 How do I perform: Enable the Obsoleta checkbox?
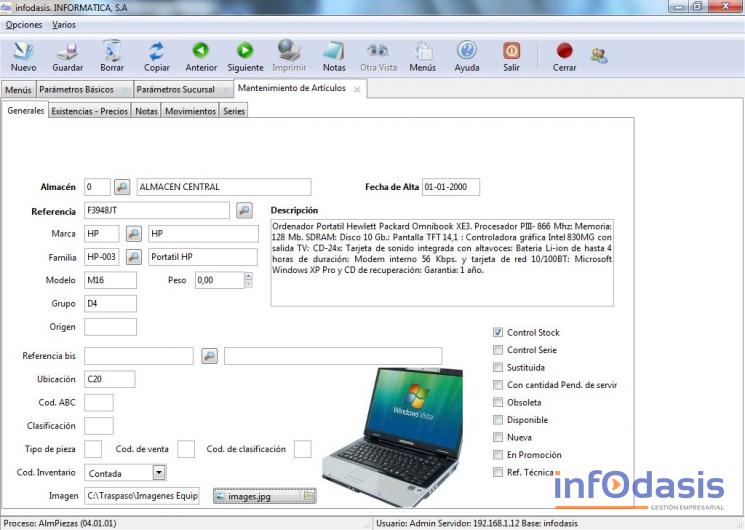498,402
